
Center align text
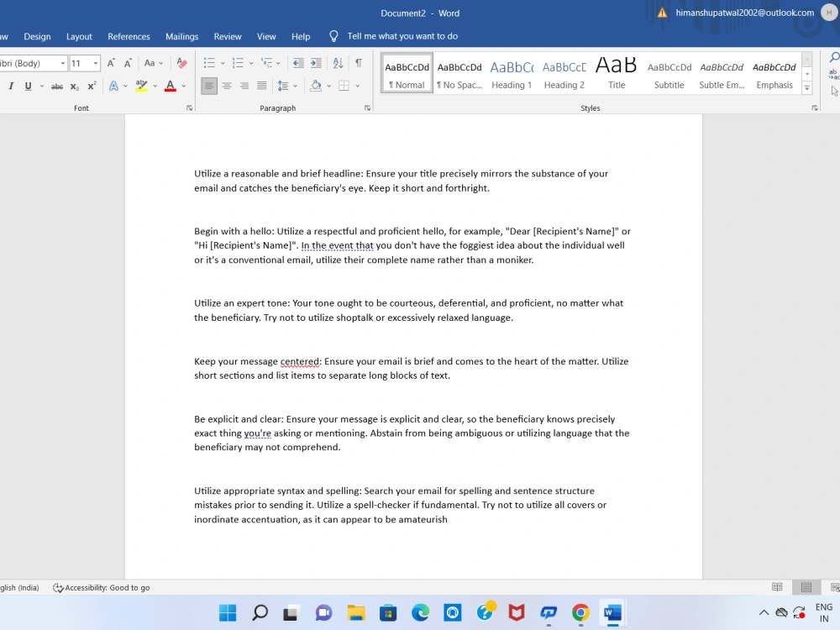tap(227, 86)
